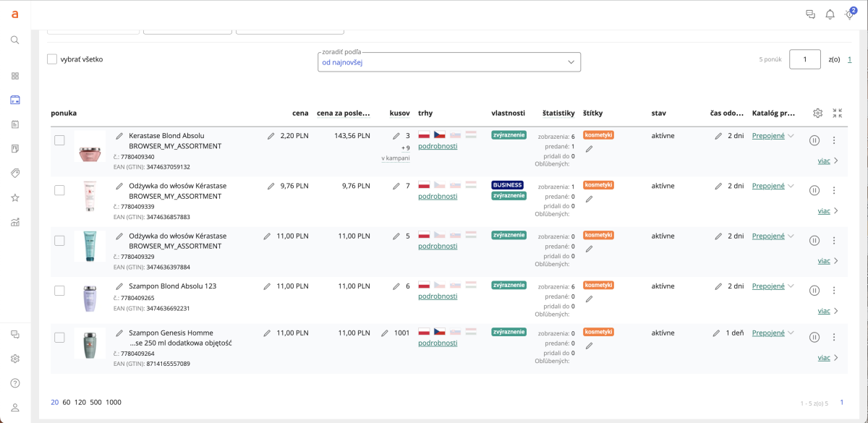Open the lightbulb tips icon with badge
The width and height of the screenshot is (868, 423).
(x=850, y=14)
